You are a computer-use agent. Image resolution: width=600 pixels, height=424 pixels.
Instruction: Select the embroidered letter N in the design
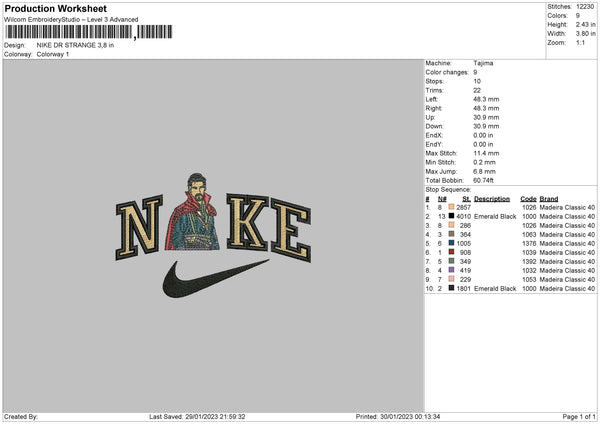[x=139, y=227]
